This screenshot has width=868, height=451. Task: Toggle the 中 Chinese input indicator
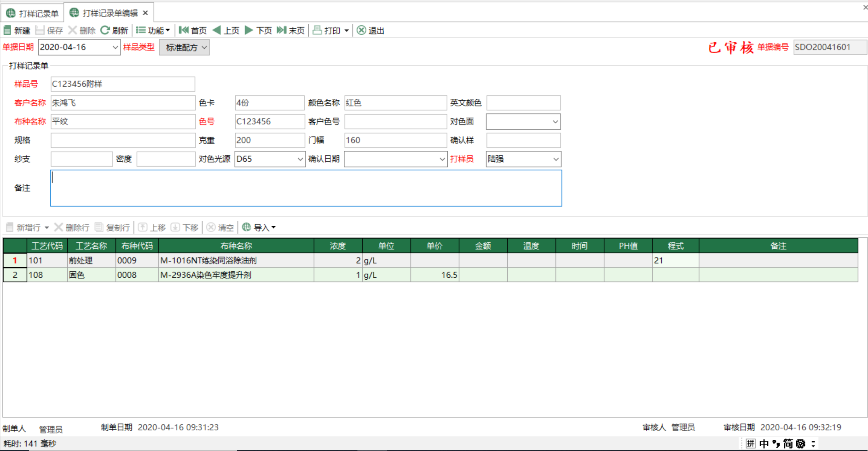pyautogui.click(x=764, y=444)
